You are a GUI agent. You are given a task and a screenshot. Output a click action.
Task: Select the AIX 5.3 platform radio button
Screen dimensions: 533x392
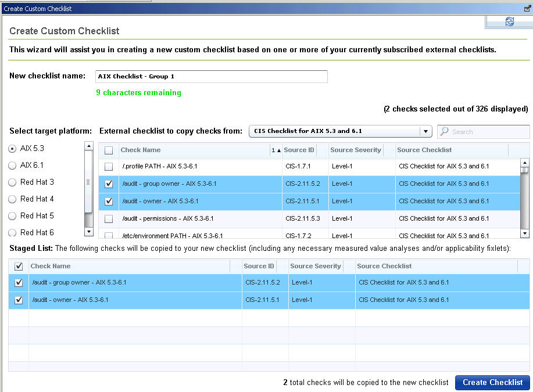coord(12,149)
